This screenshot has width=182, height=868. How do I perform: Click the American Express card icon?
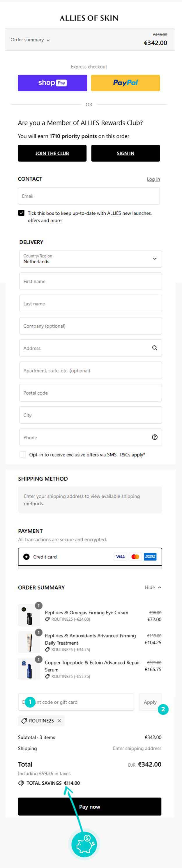[150, 557]
